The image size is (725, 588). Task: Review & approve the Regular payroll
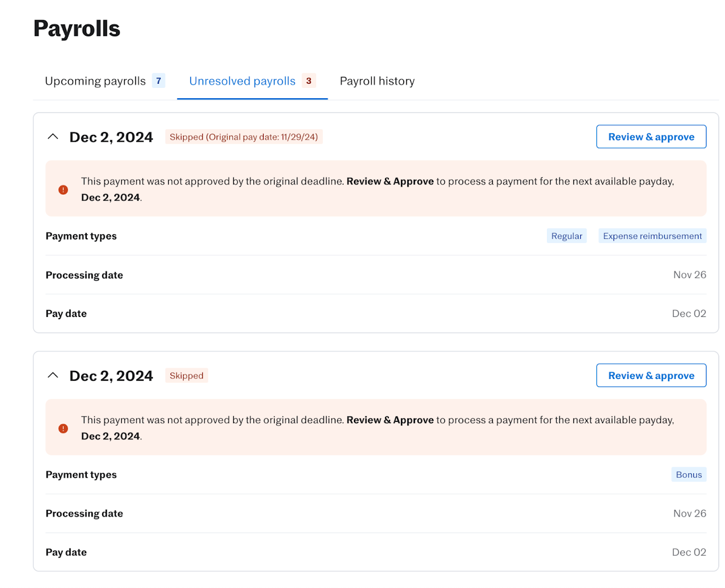tap(651, 137)
